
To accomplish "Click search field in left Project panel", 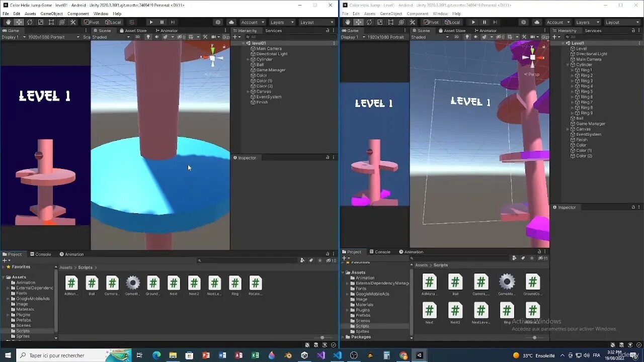I will pyautogui.click(x=247, y=260).
